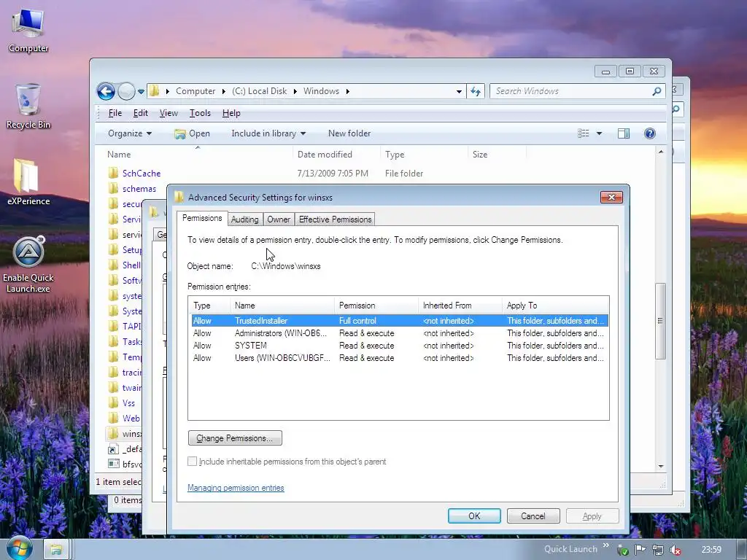This screenshot has height=560, width=747.
Task: Show hidden Quick Launch chevron items
Action: [x=605, y=545]
